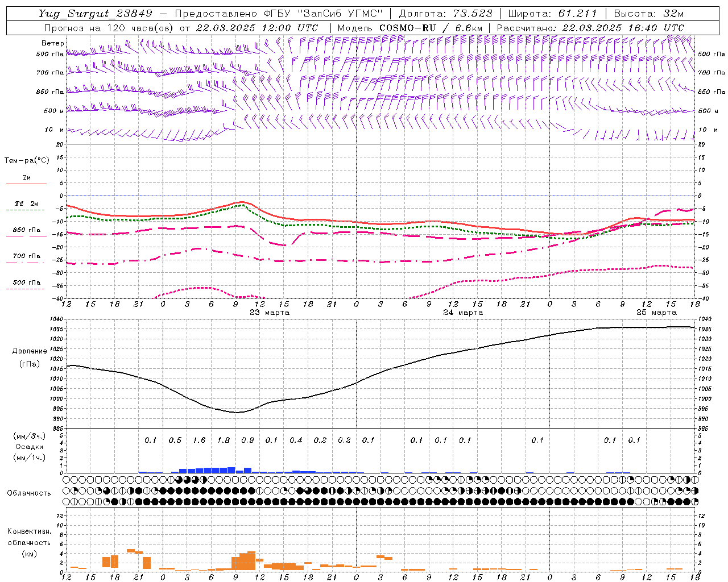Viewport: 728px width, 582px height.
Task: Click the '(км)' unit label for convective cloudiness
Action: click(x=29, y=553)
